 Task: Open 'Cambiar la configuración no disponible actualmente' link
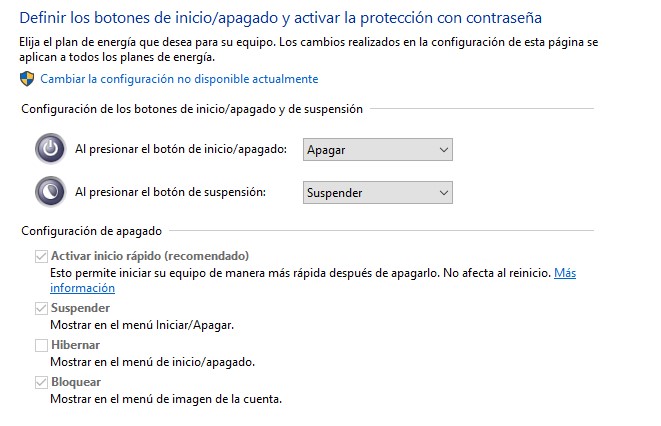pyautogui.click(x=179, y=79)
